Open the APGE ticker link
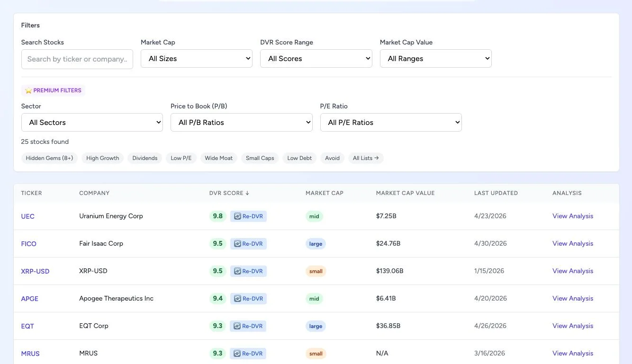This screenshot has width=632, height=364. pyautogui.click(x=30, y=299)
